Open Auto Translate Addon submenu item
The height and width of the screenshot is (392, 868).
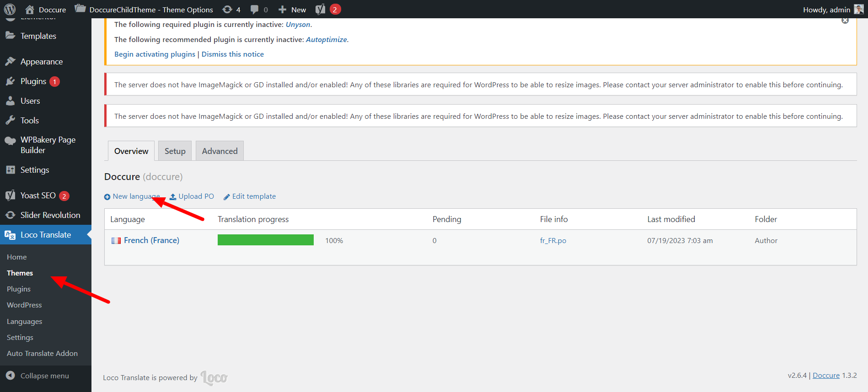tap(42, 354)
